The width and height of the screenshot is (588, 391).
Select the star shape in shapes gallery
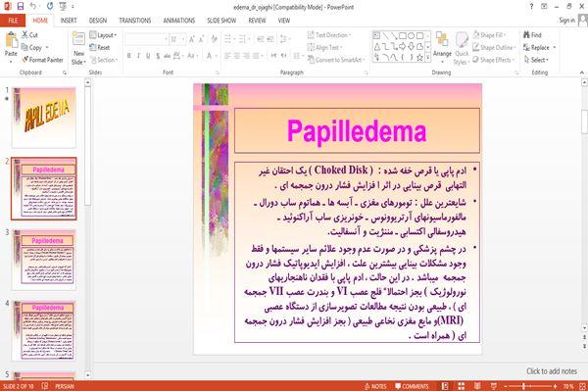click(419, 58)
